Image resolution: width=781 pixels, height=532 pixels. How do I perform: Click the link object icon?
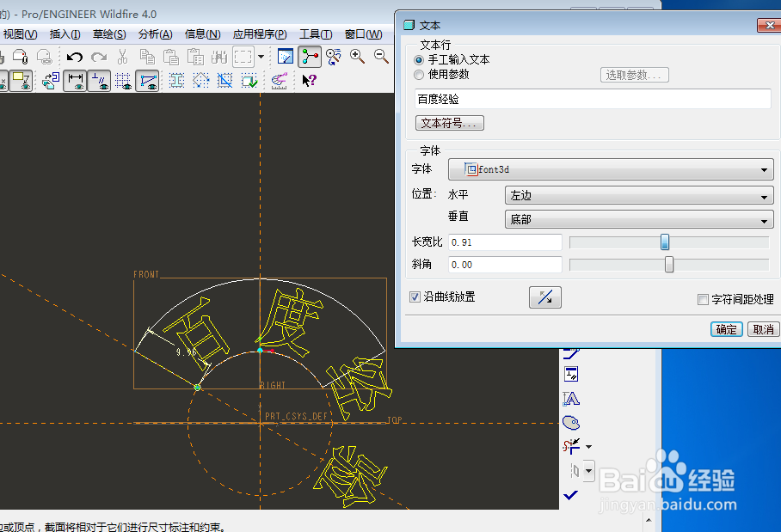pos(45,57)
